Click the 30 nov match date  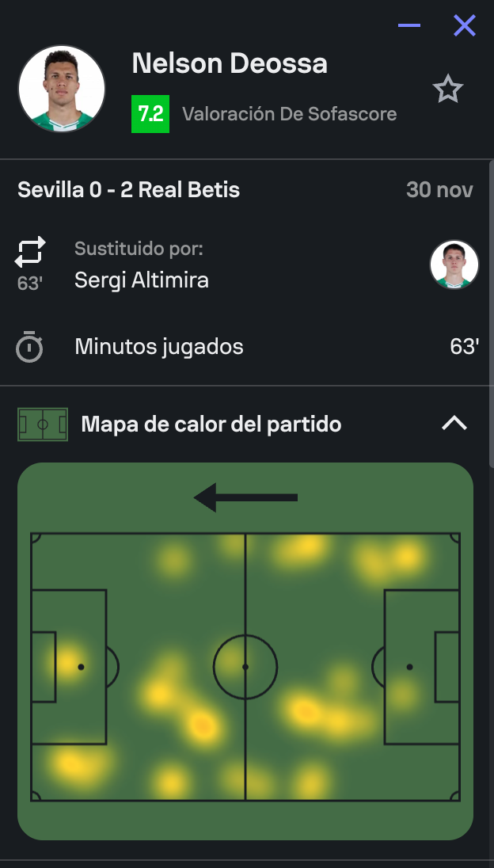(439, 190)
